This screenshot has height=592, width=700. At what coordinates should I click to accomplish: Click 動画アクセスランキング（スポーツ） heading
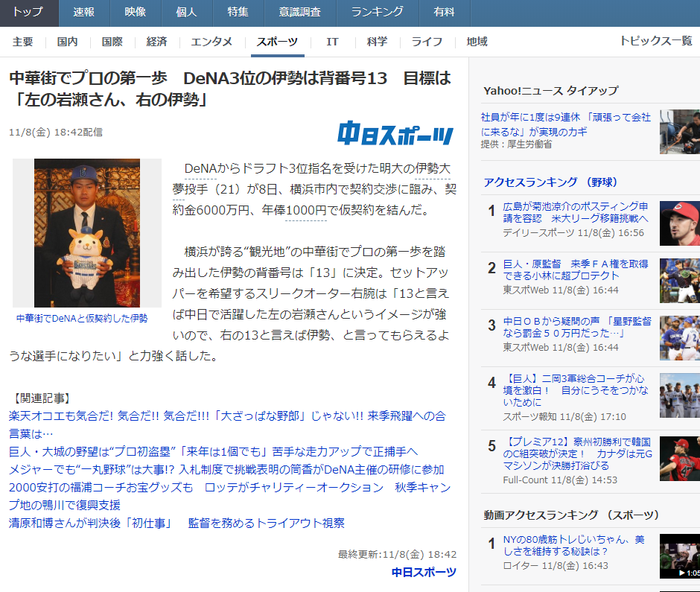pos(571,515)
